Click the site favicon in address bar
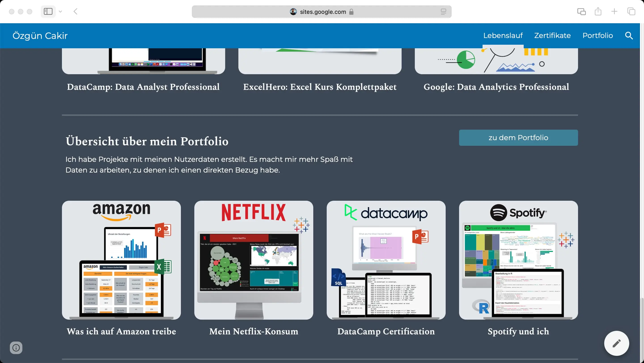Image resolution: width=644 pixels, height=363 pixels. (x=293, y=12)
